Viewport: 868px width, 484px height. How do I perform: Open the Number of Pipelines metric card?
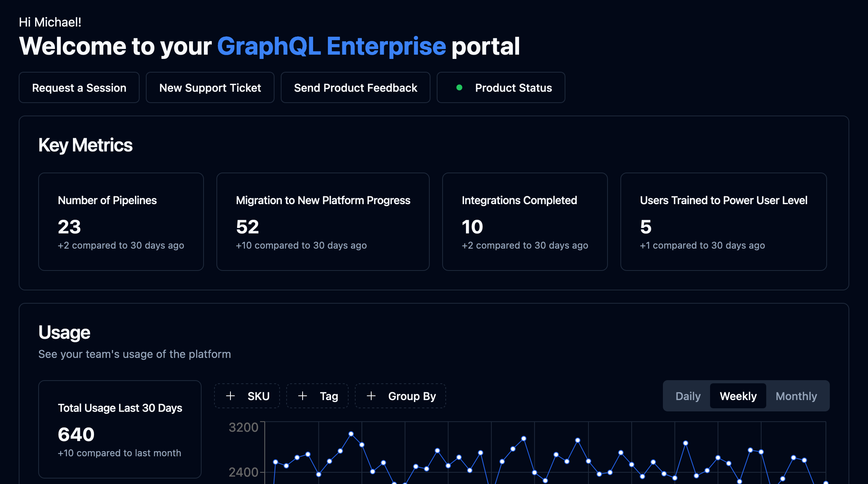(121, 222)
